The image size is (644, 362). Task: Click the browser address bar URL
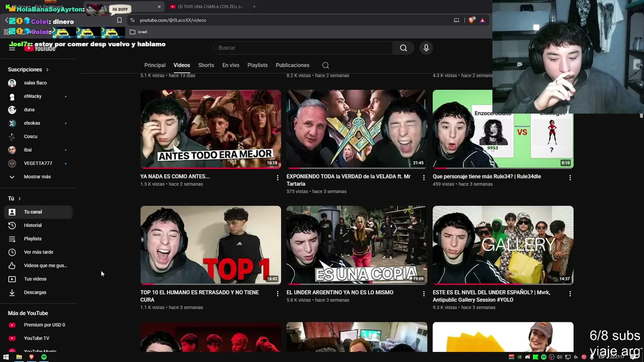173,20
